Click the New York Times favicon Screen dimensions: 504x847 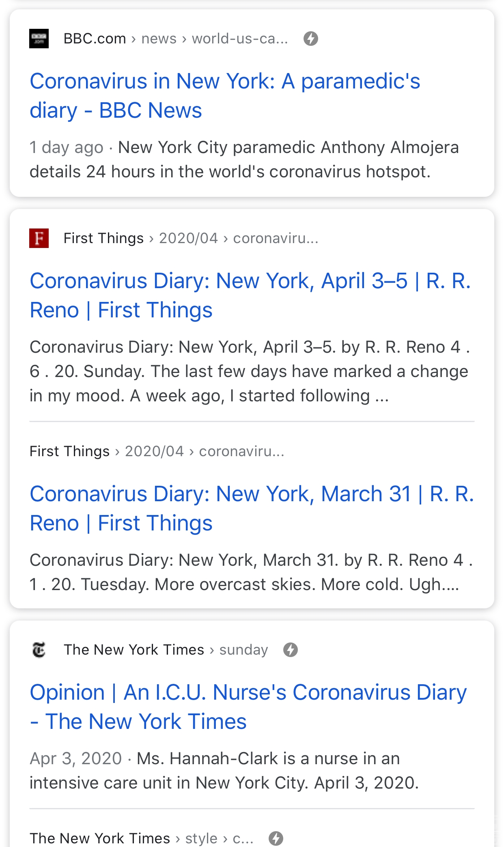coord(39,650)
